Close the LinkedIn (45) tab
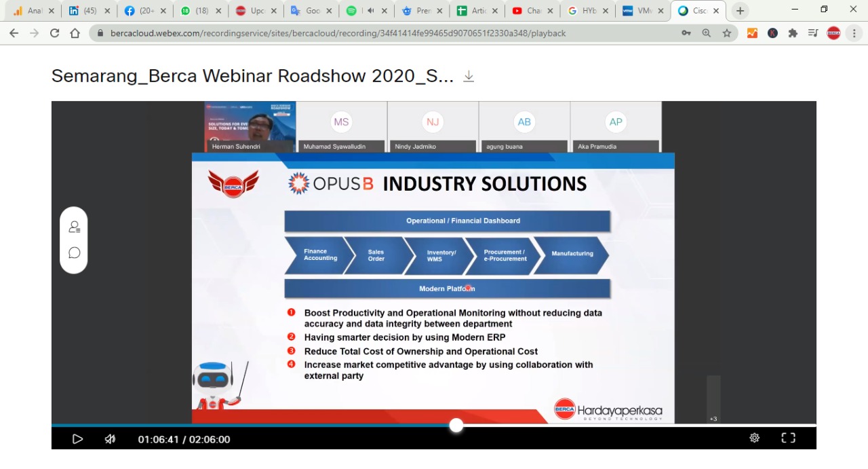868x469 pixels. click(x=107, y=11)
